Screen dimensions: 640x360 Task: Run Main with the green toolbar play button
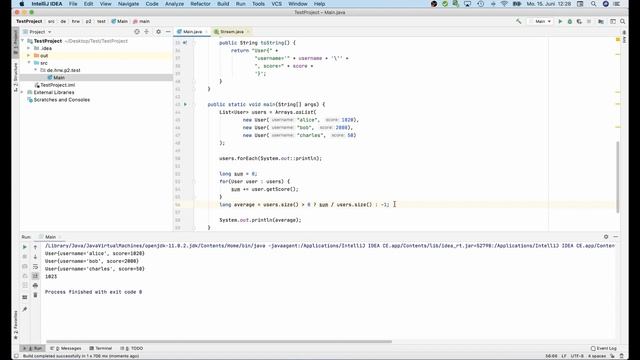pos(560,21)
